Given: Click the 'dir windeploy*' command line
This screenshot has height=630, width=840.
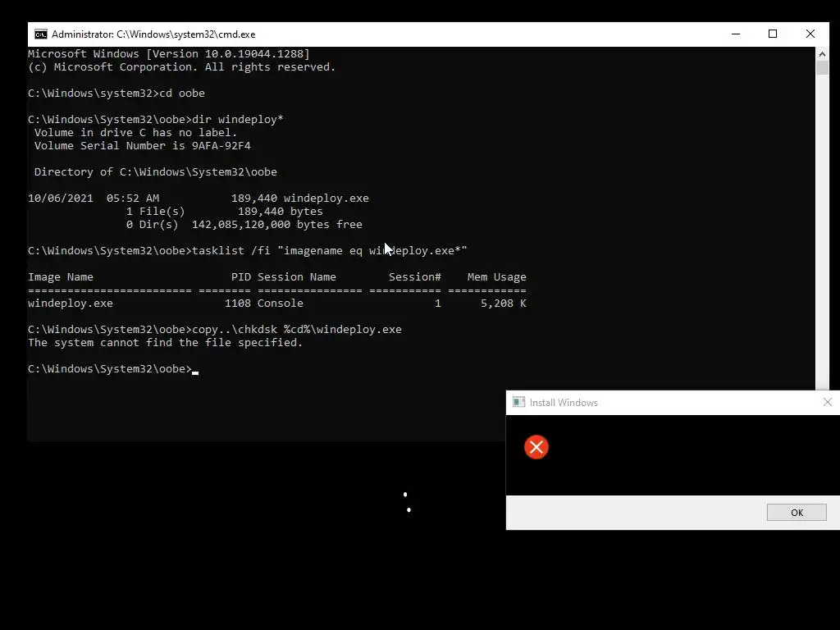Looking at the screenshot, I should [155, 120].
